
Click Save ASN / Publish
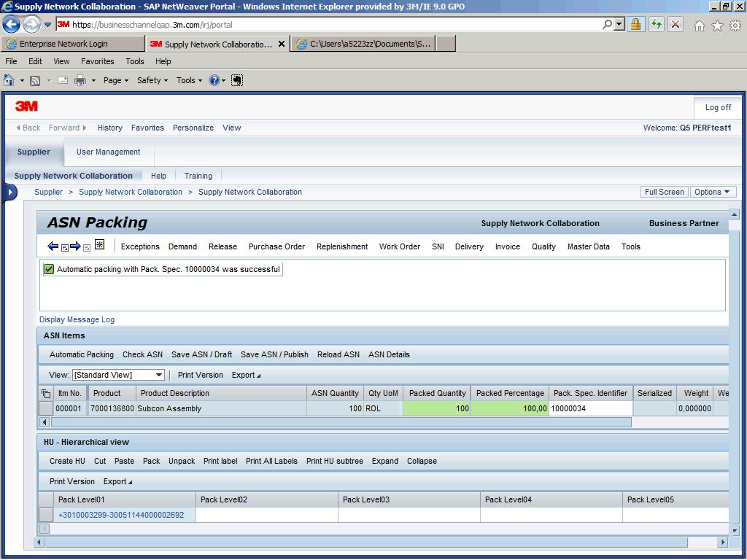[274, 354]
